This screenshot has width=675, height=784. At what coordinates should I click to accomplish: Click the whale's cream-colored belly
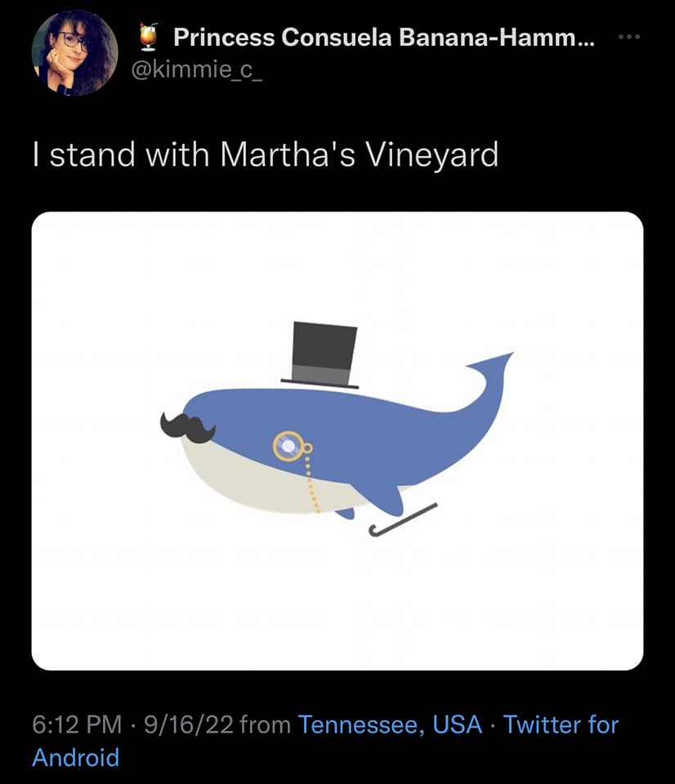(245, 474)
